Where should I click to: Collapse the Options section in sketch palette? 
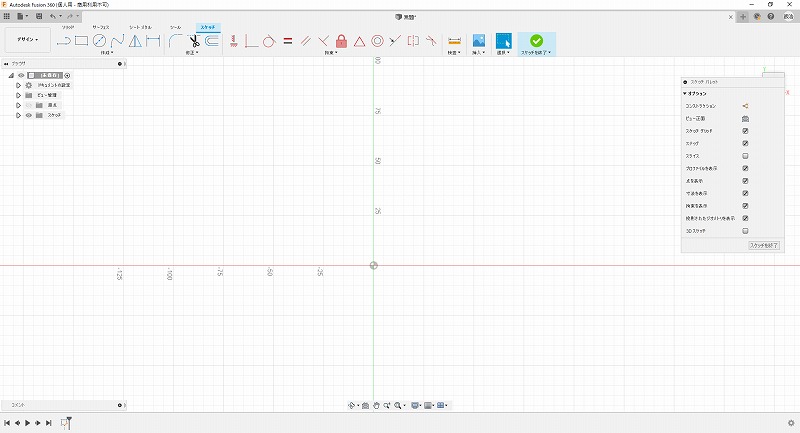[685, 94]
